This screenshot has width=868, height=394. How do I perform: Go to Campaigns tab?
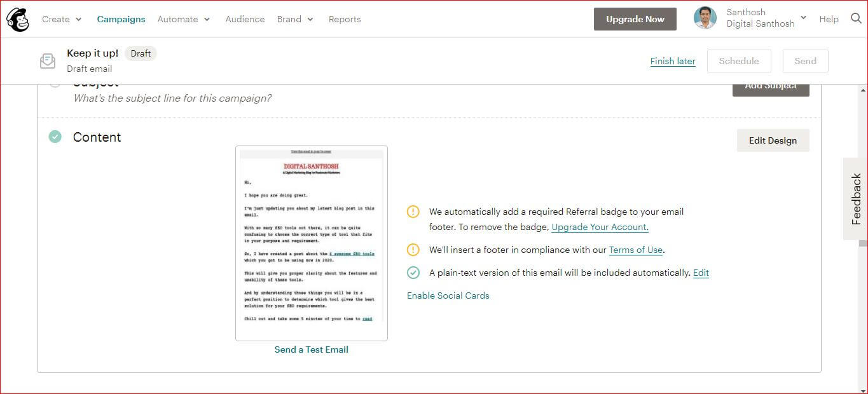point(121,19)
